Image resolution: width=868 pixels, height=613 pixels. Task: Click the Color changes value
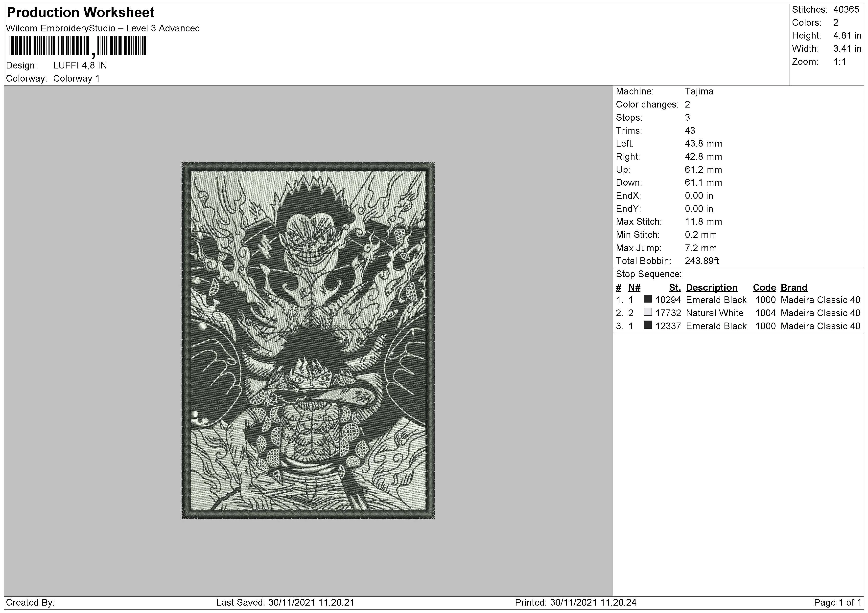tap(687, 105)
